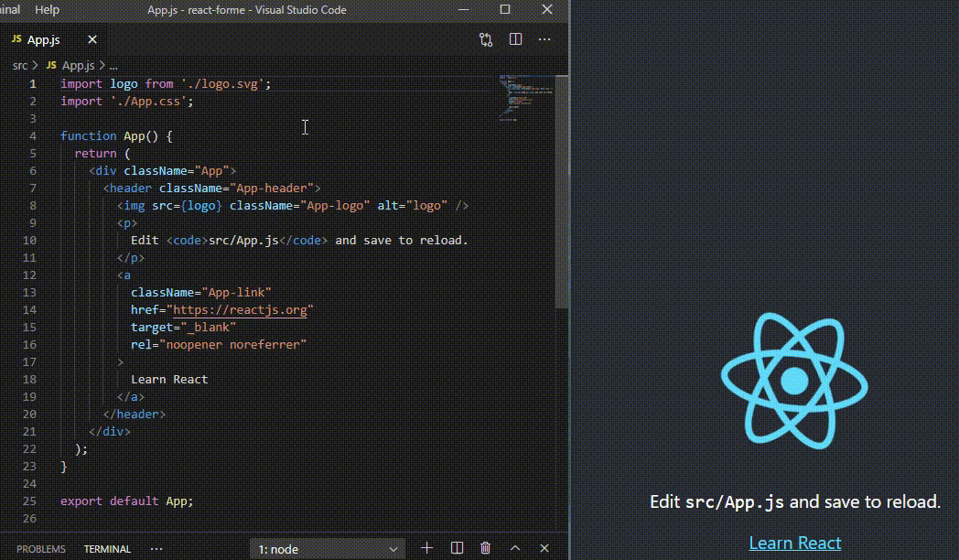Click 'logo' on the import line
959x560 pixels.
[x=124, y=84]
